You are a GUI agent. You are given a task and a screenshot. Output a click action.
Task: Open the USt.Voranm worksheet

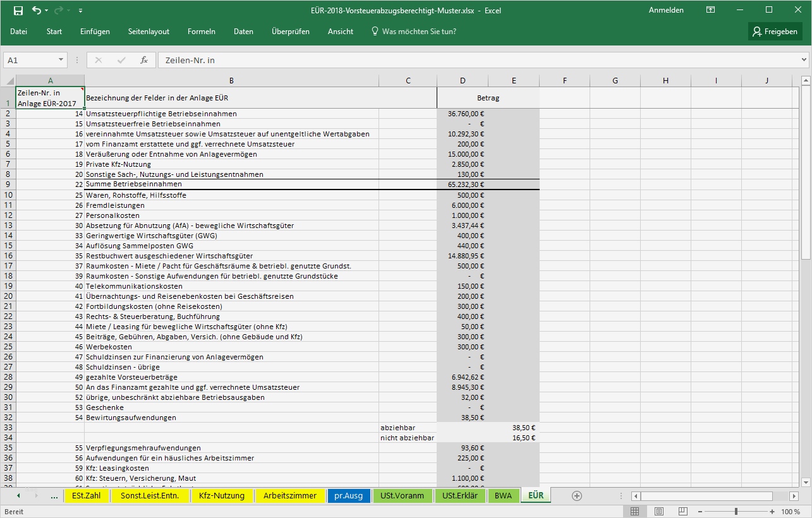click(x=403, y=496)
